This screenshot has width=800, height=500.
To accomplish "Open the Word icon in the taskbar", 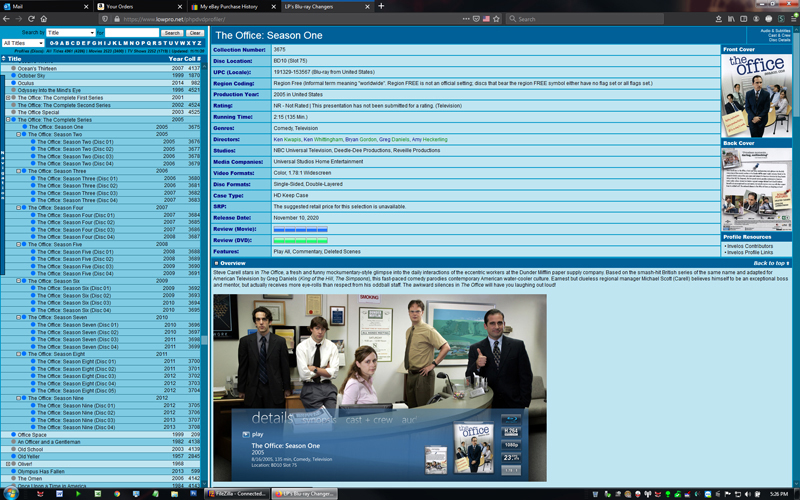I will pyautogui.click(x=59, y=494).
